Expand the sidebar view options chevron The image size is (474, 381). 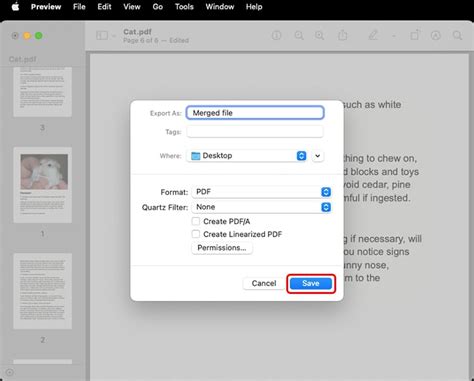tap(114, 36)
